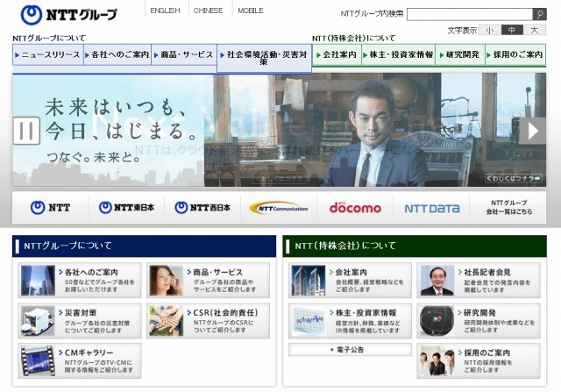Click the search magnifier button
The height and width of the screenshot is (392, 561).
[540, 14]
